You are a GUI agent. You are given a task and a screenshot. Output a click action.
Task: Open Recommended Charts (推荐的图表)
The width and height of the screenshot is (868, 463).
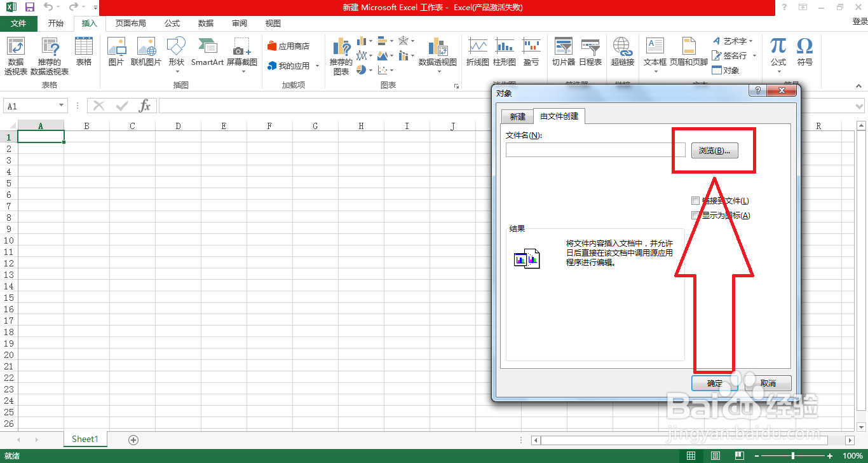click(341, 56)
